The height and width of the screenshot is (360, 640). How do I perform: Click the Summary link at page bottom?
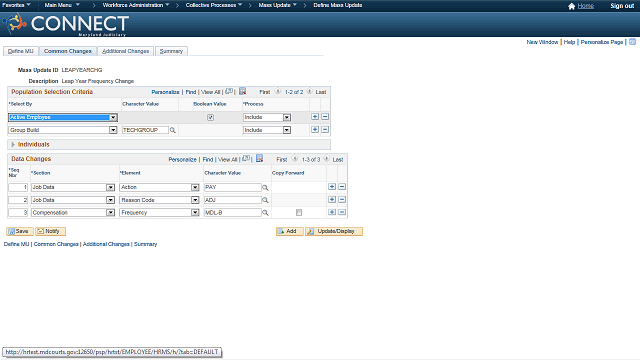coord(145,244)
